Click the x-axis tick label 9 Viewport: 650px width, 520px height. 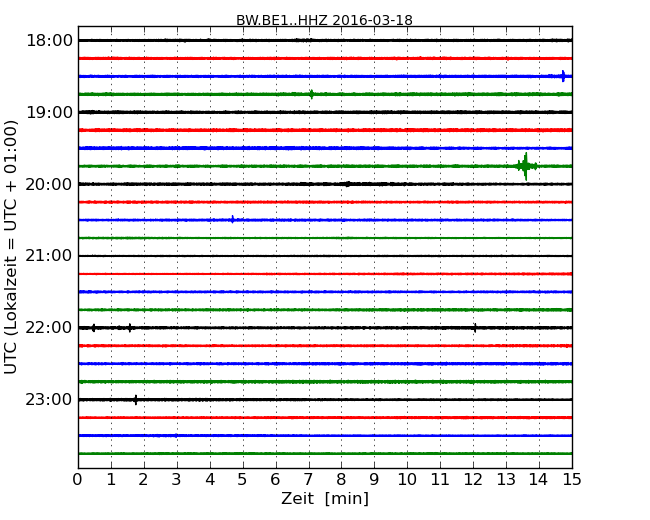pyautogui.click(x=374, y=480)
